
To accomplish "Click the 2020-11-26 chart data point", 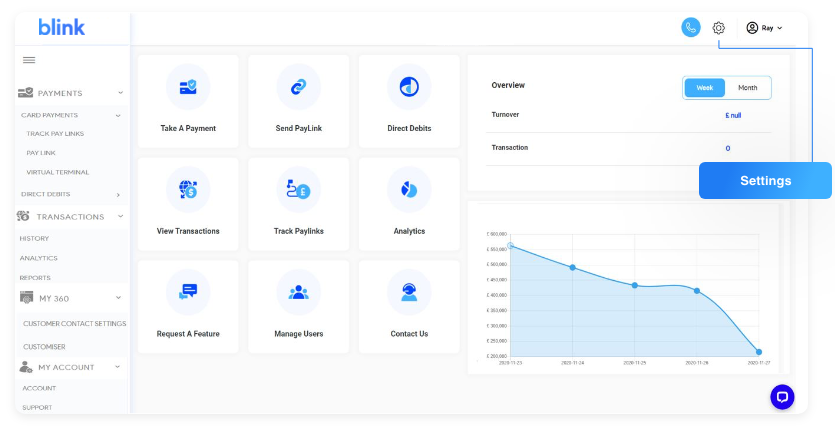I will click(697, 291).
